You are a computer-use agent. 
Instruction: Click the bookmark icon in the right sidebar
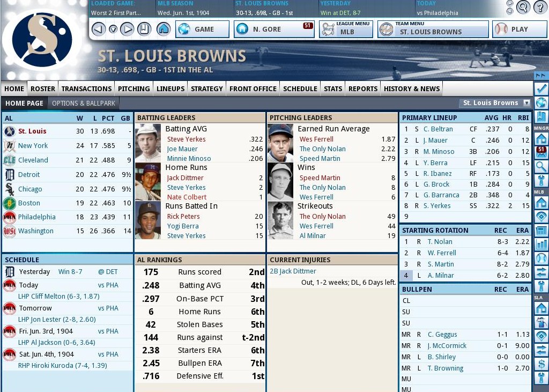coord(541,117)
